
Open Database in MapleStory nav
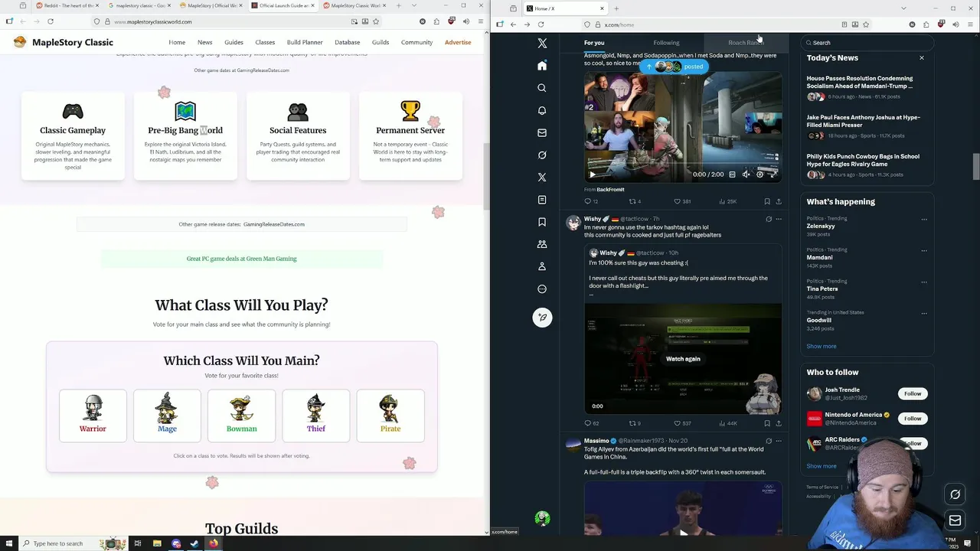pos(347,42)
